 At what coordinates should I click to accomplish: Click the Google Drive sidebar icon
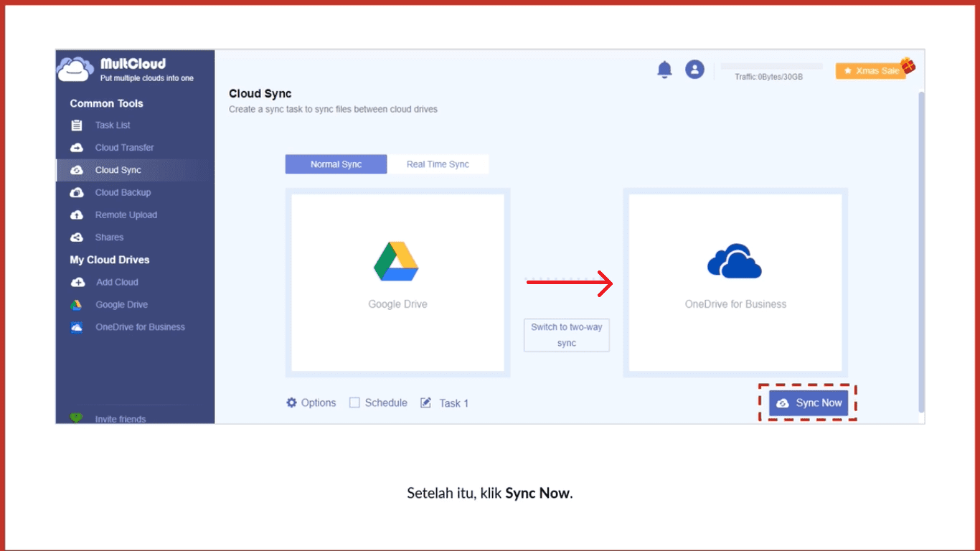pyautogui.click(x=76, y=305)
